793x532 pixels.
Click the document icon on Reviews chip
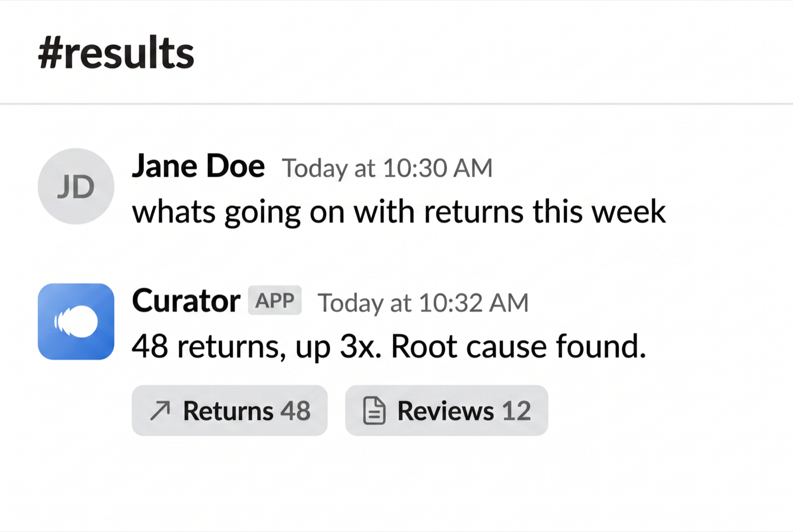pyautogui.click(x=374, y=411)
